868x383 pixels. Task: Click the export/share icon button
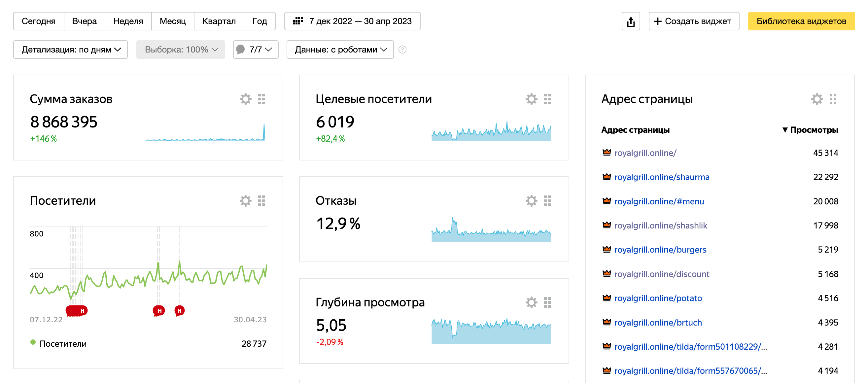point(631,21)
